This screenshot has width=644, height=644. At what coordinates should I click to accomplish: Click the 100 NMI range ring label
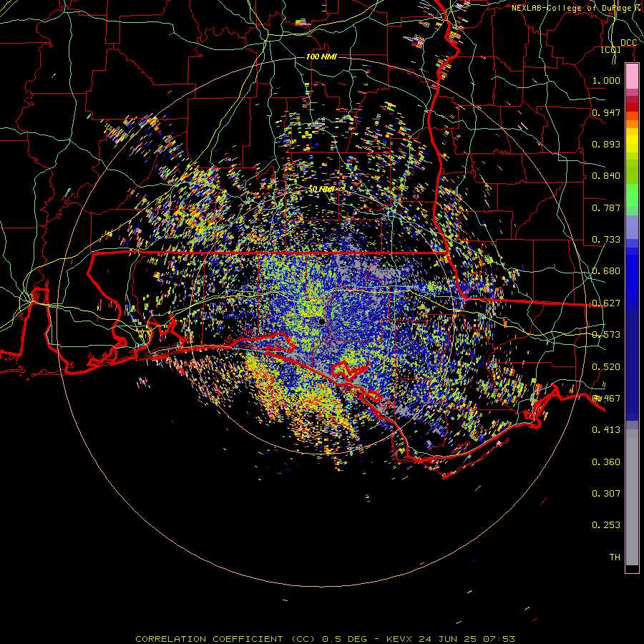(321, 57)
